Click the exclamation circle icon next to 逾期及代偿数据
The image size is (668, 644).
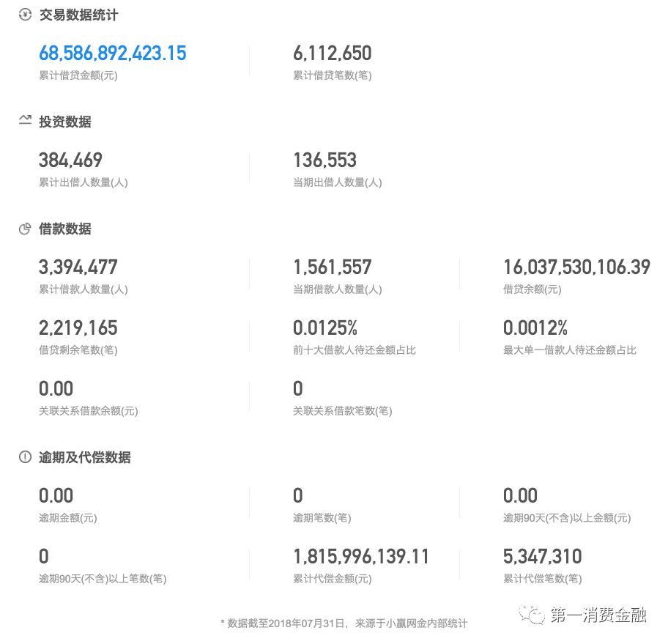click(26, 457)
